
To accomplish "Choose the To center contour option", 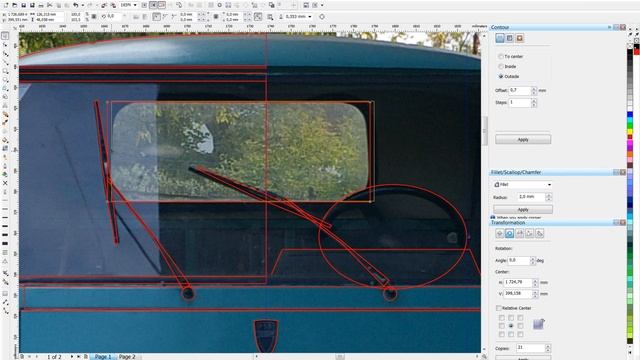I will 501,56.
